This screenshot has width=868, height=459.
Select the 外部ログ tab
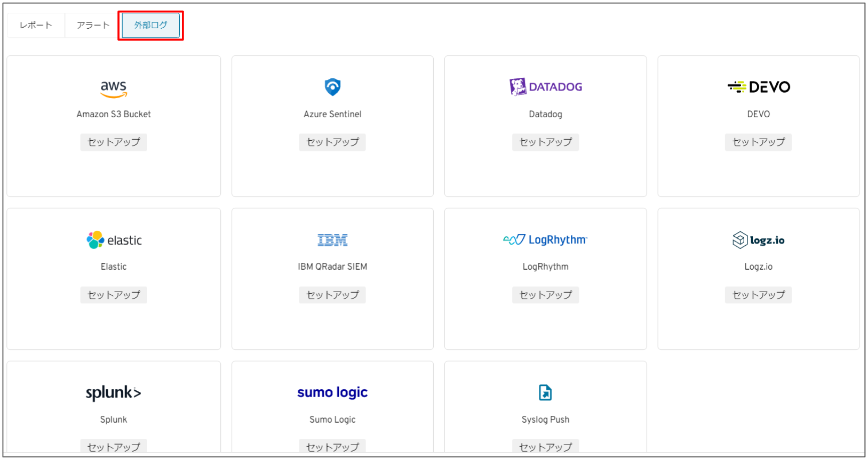[150, 25]
